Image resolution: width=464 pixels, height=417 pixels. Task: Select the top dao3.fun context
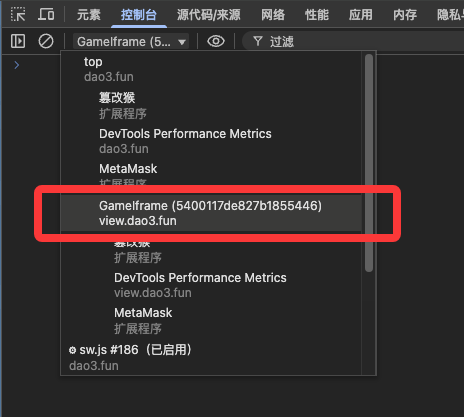tap(212, 69)
